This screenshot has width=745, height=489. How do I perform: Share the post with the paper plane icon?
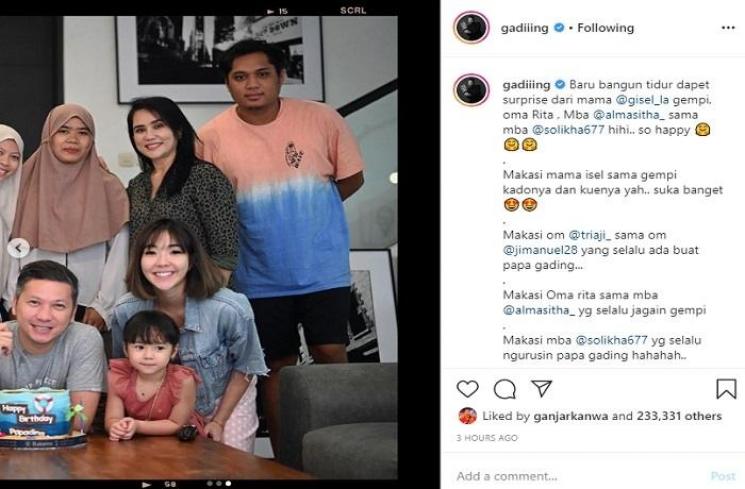[x=541, y=388]
